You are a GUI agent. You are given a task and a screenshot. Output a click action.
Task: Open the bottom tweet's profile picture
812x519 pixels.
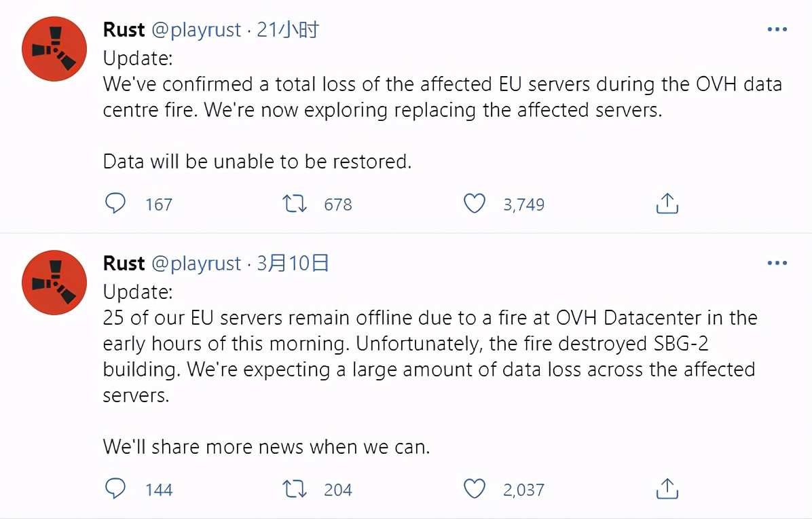54,282
